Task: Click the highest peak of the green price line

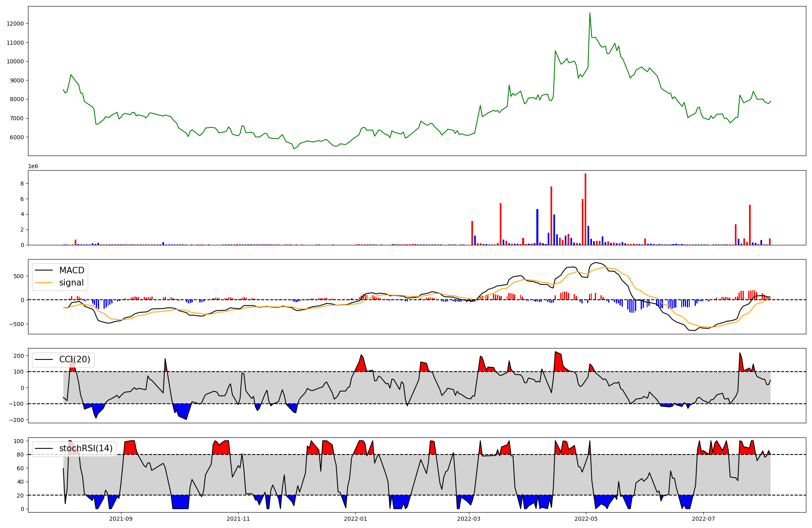Action: [x=590, y=13]
